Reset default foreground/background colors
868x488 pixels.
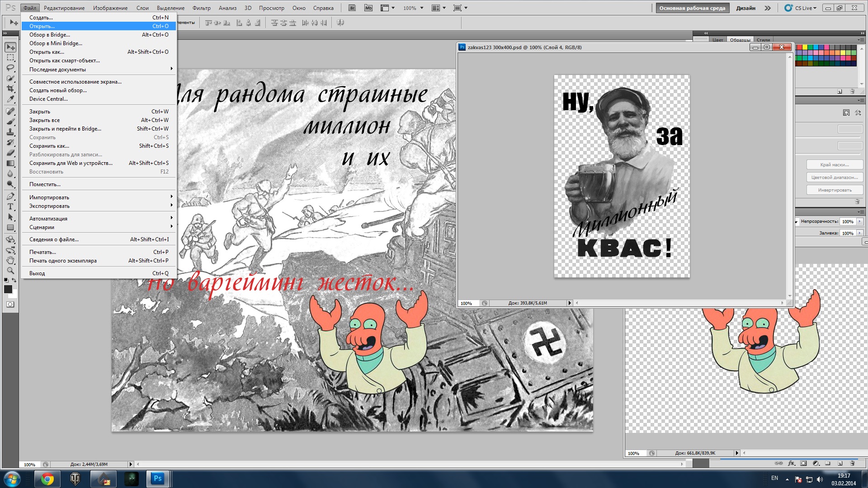pos(6,281)
